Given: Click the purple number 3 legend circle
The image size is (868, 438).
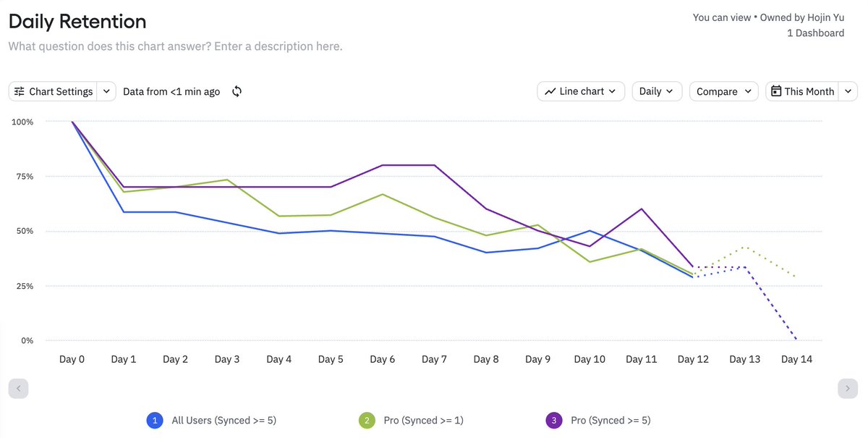Looking at the screenshot, I should [x=553, y=420].
